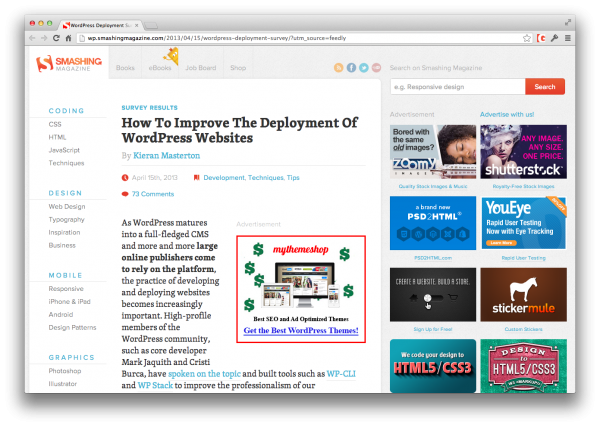The height and width of the screenshot is (427, 600).
Task: Click the Smashing Magazine logo
Action: coord(69,64)
